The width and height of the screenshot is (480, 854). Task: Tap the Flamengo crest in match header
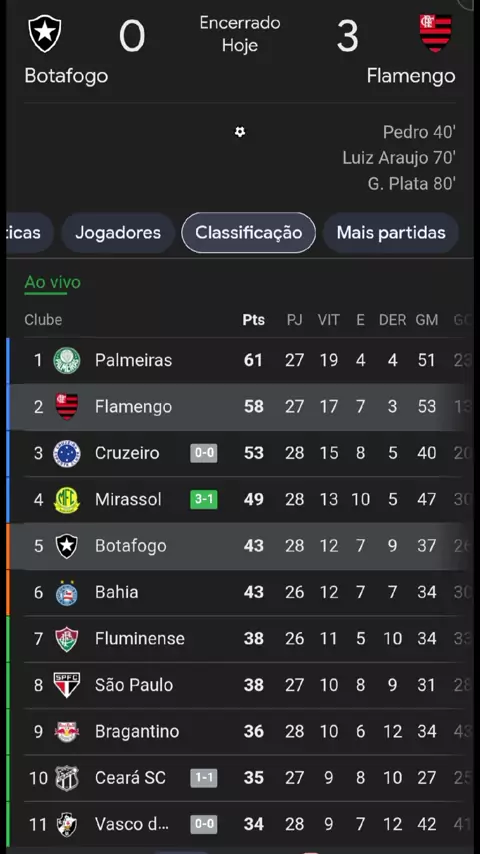point(435,34)
